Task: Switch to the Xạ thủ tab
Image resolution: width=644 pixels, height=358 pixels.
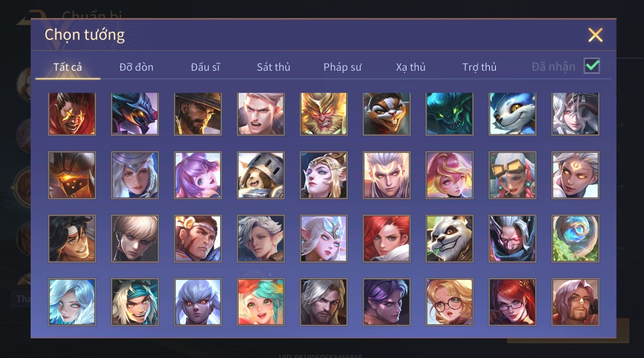Action: pyautogui.click(x=411, y=67)
